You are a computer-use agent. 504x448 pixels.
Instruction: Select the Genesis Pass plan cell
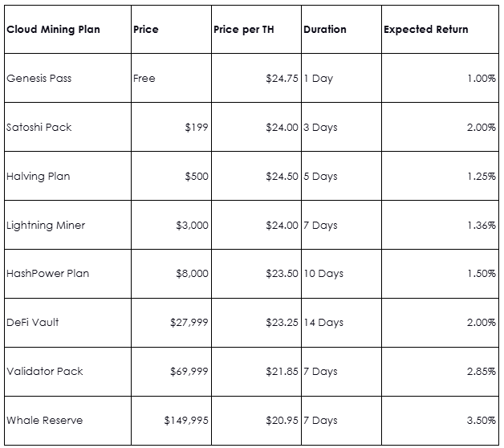point(38,79)
